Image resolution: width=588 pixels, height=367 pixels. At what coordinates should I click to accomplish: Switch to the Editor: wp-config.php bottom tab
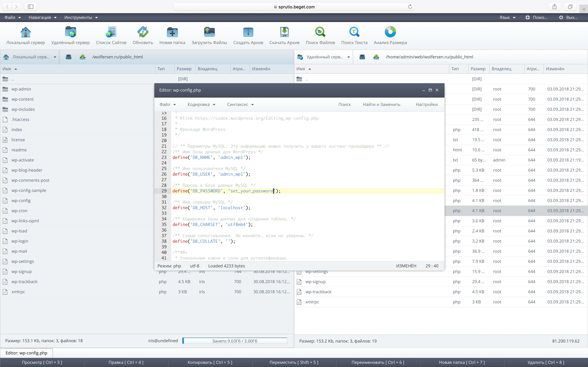pos(26,353)
